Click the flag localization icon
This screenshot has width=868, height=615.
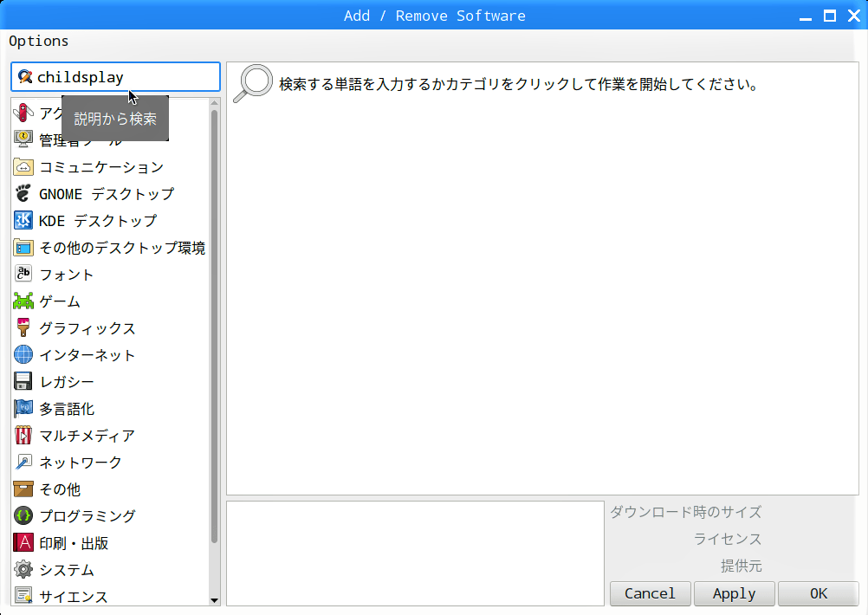(23, 408)
